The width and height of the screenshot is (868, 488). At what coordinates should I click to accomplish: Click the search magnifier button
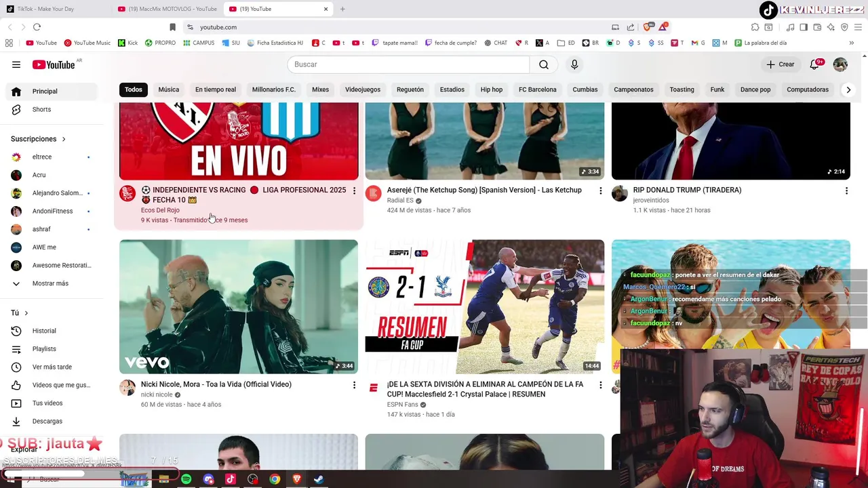pyautogui.click(x=544, y=64)
